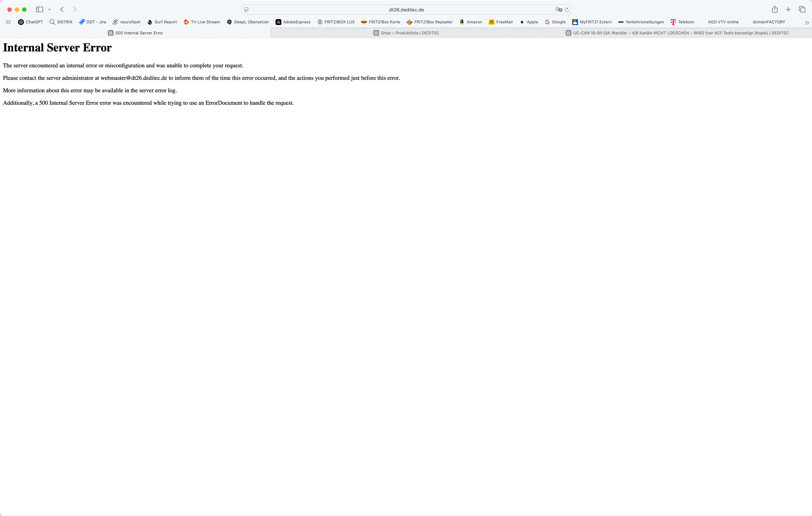Open the page reader menu icon
The width and height of the screenshot is (812, 516).
(246, 10)
